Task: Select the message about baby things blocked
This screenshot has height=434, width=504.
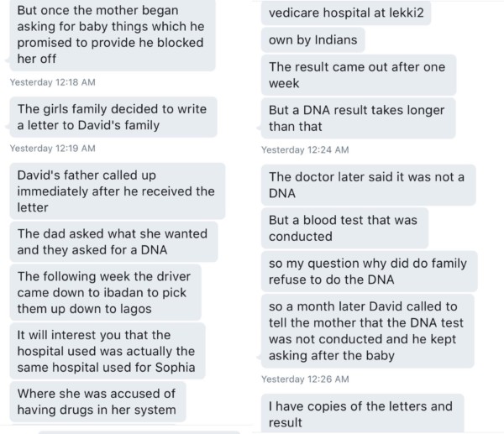Action: [113, 34]
